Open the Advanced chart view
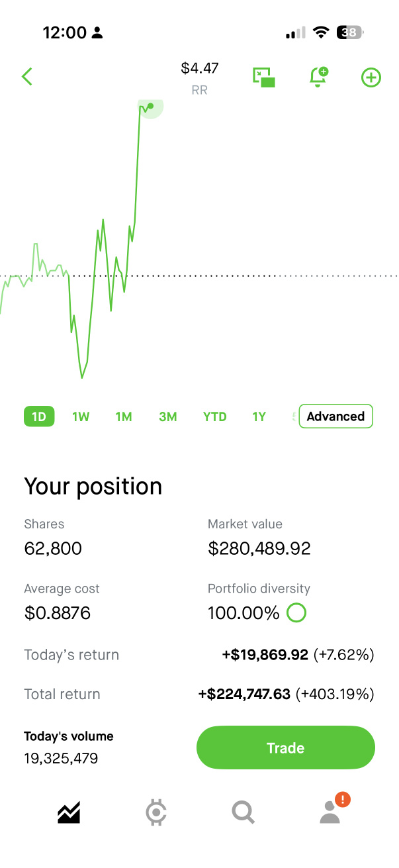 click(335, 416)
